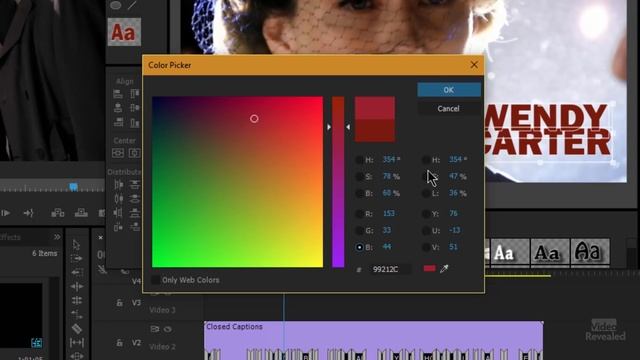Image resolution: width=640 pixels, height=360 pixels.
Task: Select the Track Select Backward tool
Action: click(76, 272)
